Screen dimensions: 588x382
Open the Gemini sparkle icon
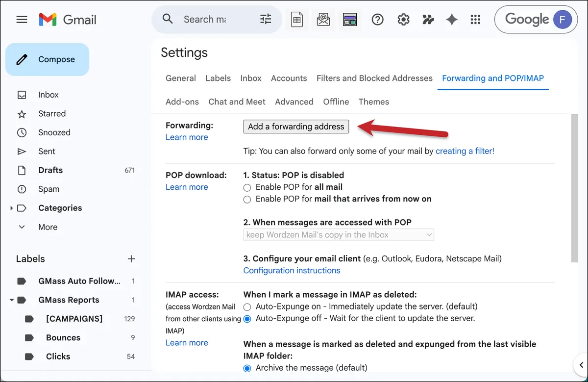point(452,20)
